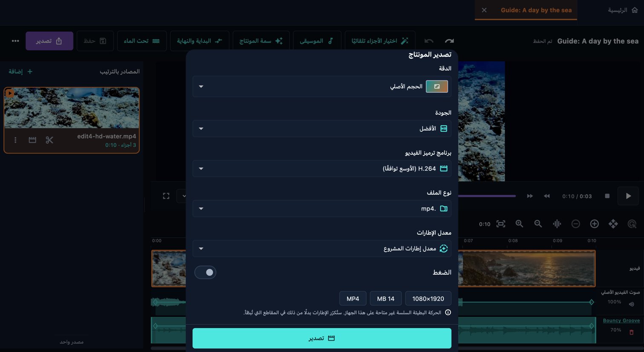The height and width of the screenshot is (352, 644).
Task: Click the audio waveform icon in timeline tools
Action: (557, 224)
